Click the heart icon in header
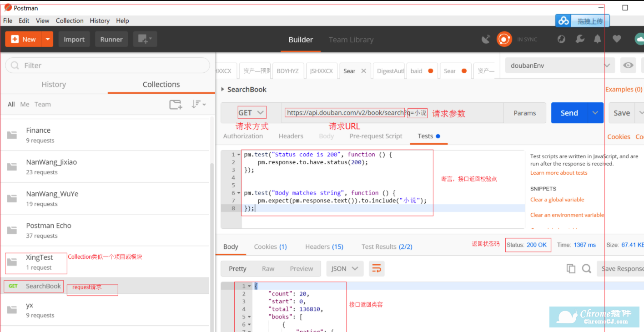 [x=617, y=40]
